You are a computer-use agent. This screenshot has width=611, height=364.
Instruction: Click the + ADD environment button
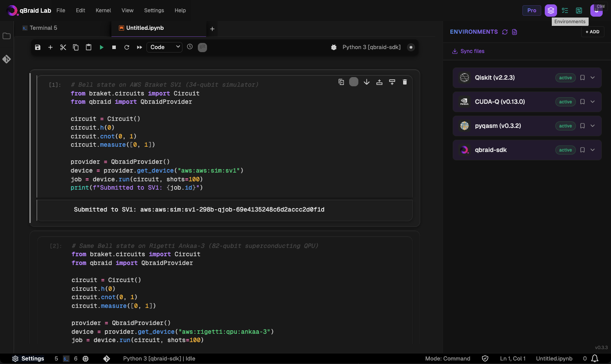click(x=593, y=32)
